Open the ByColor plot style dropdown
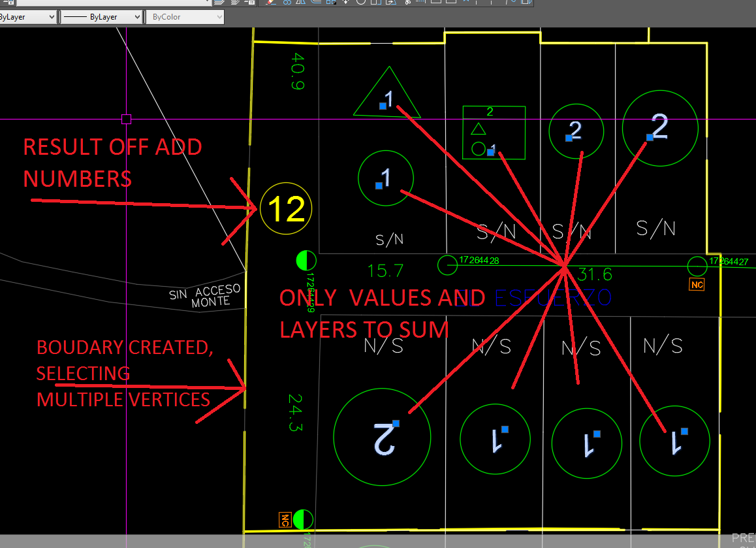Screen dimensions: 756x548 185,17
